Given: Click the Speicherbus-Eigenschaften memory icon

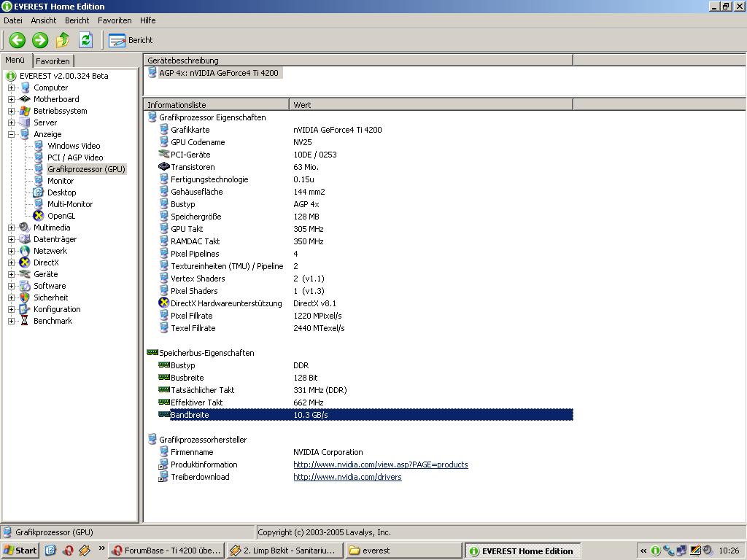Looking at the screenshot, I should point(152,352).
